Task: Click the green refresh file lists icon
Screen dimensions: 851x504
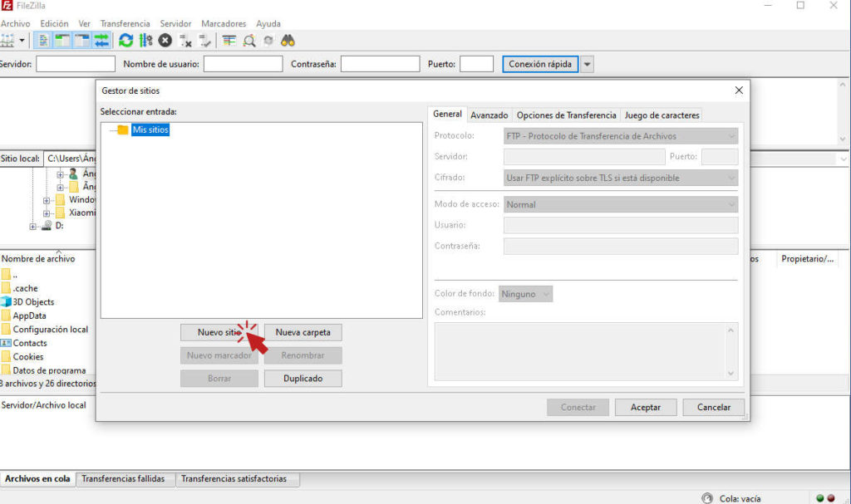Action: tap(125, 40)
